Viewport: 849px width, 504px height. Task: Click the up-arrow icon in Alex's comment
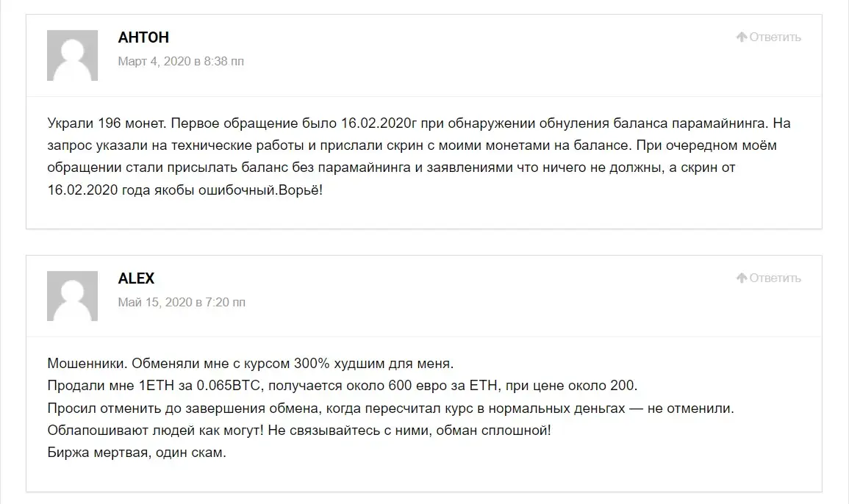[x=742, y=278]
